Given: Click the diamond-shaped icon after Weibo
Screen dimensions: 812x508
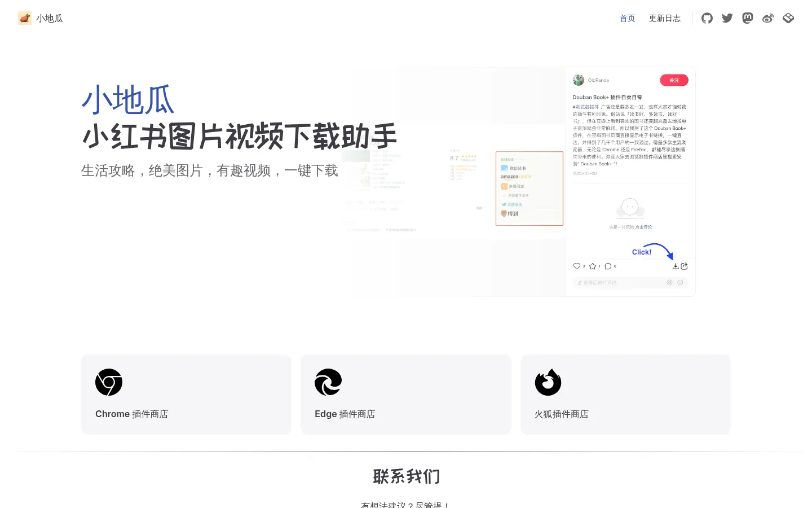Looking at the screenshot, I should click(x=788, y=18).
